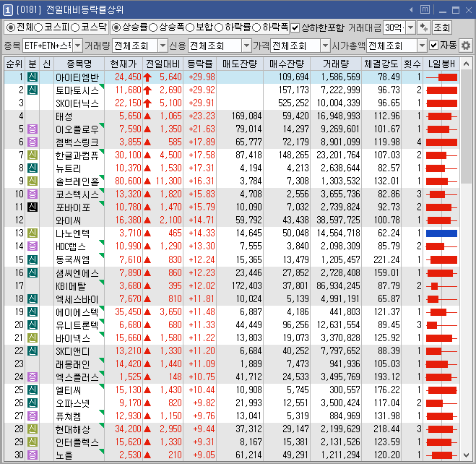
Task: Sort by 거래량 column header
Action: point(335,64)
